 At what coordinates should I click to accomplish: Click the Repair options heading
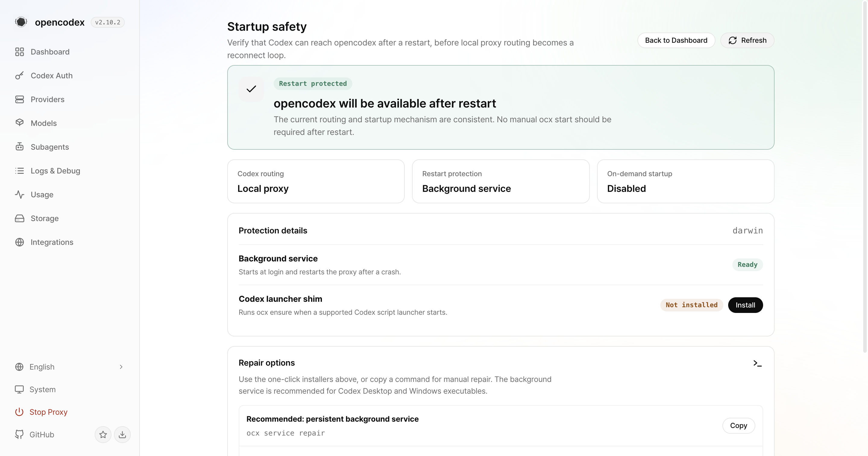pos(266,363)
